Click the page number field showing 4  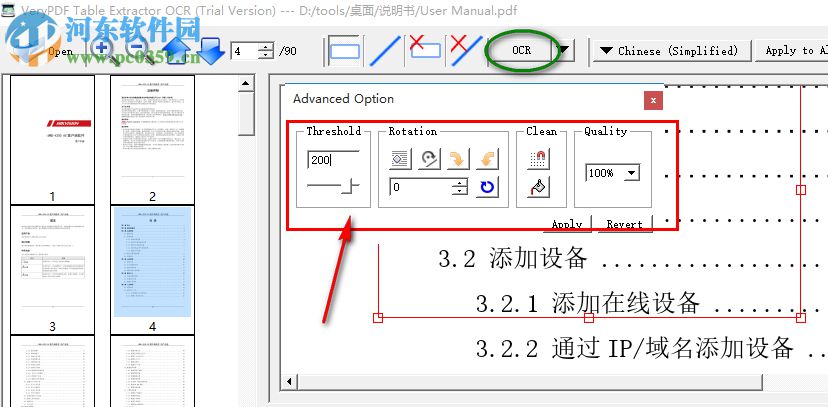(x=244, y=51)
